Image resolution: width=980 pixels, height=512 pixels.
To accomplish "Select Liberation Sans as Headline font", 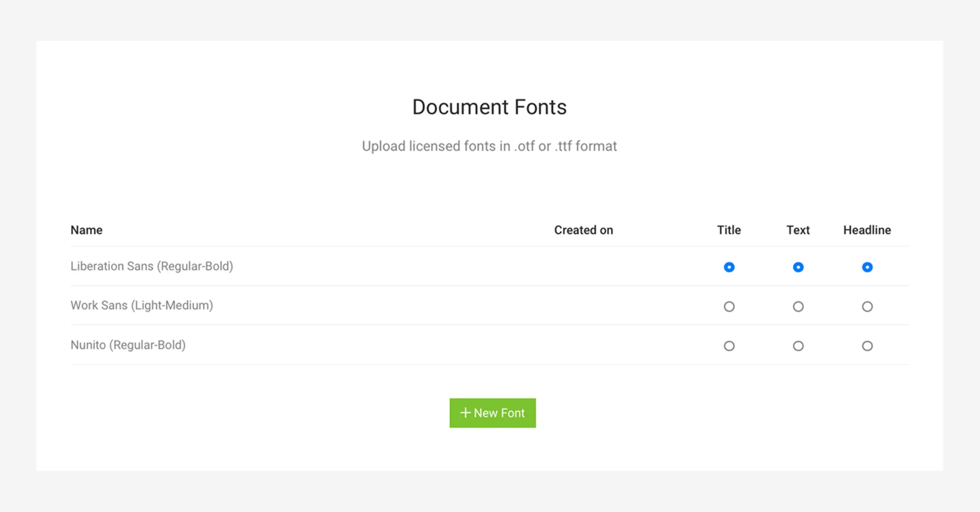I will [867, 267].
